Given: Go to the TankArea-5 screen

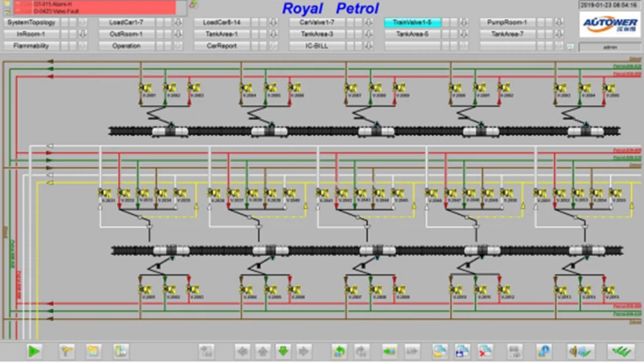Looking at the screenshot, I should 412,34.
